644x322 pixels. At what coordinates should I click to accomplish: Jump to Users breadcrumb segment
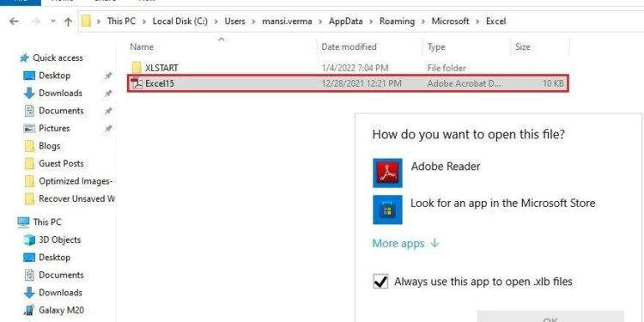click(234, 21)
